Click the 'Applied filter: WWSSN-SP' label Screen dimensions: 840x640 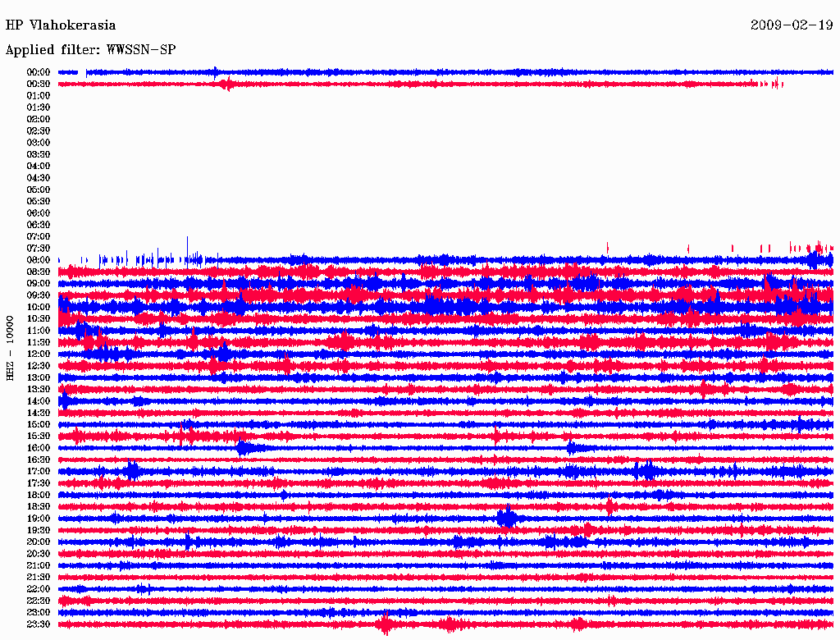pos(90,50)
